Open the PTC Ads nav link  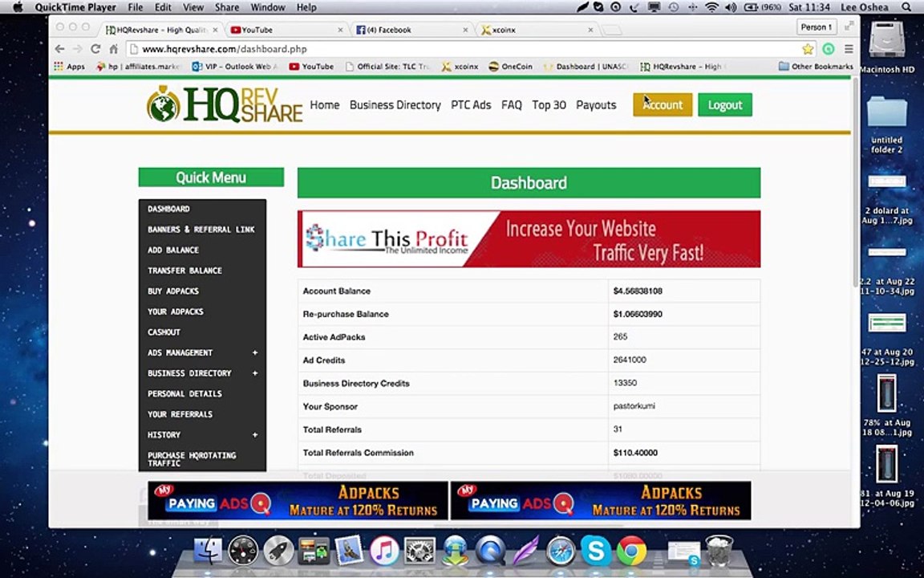(x=471, y=105)
